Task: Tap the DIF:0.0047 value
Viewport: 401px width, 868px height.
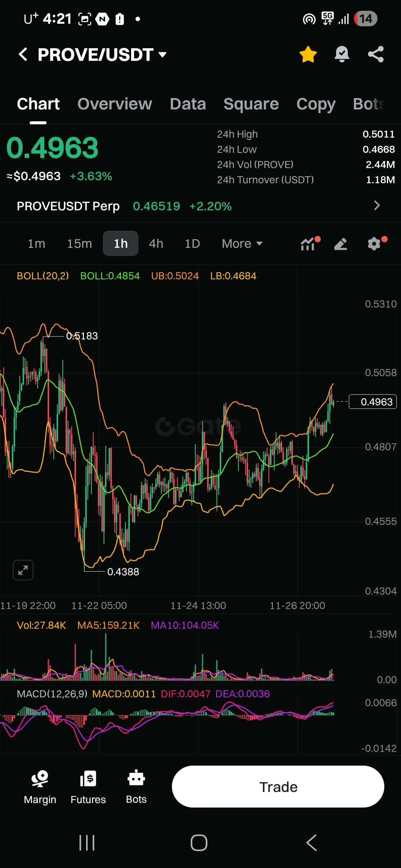Action: [x=186, y=694]
